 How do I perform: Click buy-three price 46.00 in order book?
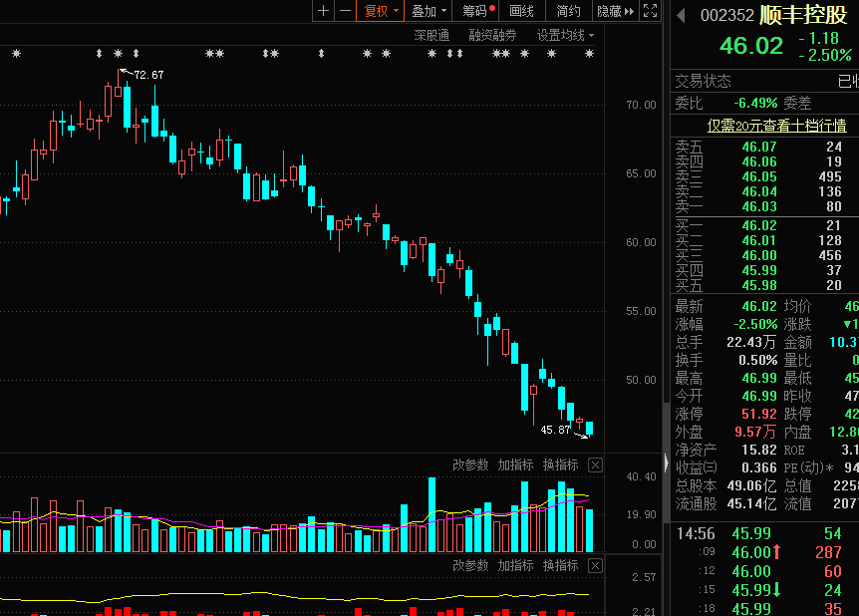(759, 255)
